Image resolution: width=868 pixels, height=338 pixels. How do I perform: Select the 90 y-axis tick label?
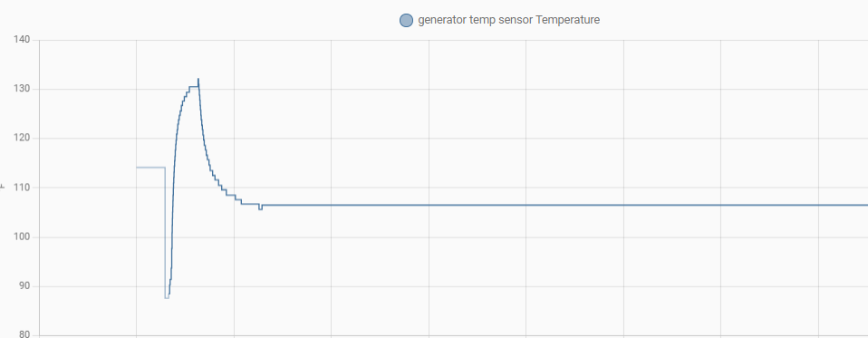(x=24, y=286)
